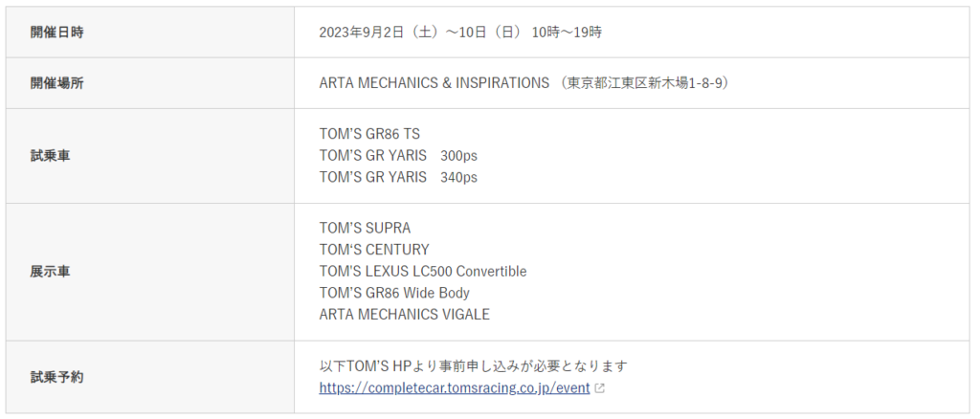Click TOM'S LEXUS LC500 Convertible text
The image size is (980, 419).
coord(422,272)
